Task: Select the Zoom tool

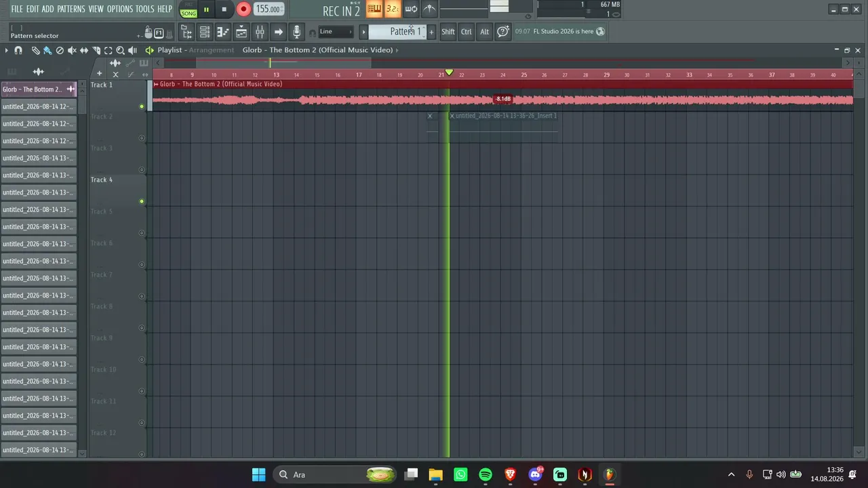Action: [121, 50]
